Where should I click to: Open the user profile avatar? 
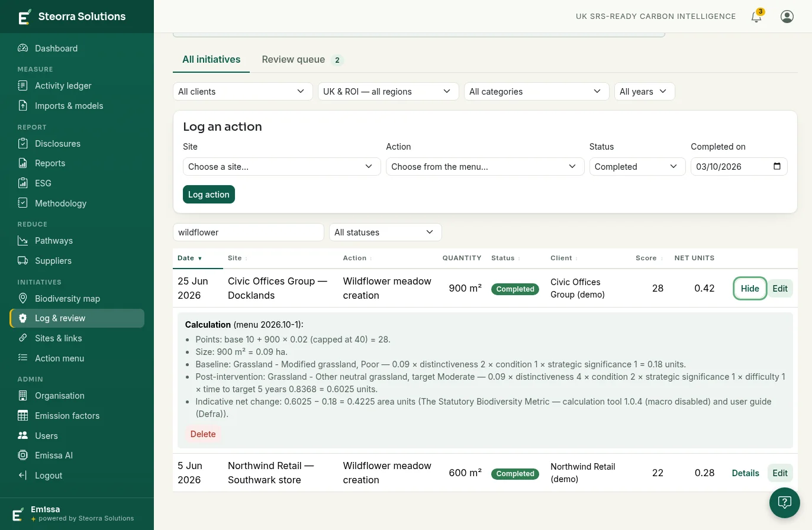click(787, 17)
